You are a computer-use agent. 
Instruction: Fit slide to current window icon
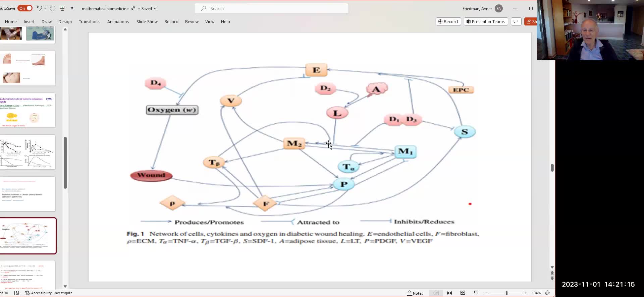tap(547, 293)
